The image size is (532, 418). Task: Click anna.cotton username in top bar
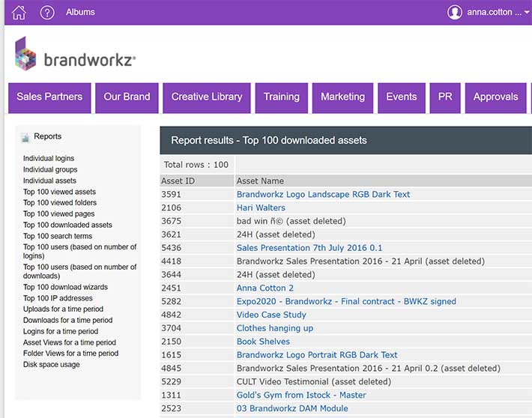coord(494,12)
